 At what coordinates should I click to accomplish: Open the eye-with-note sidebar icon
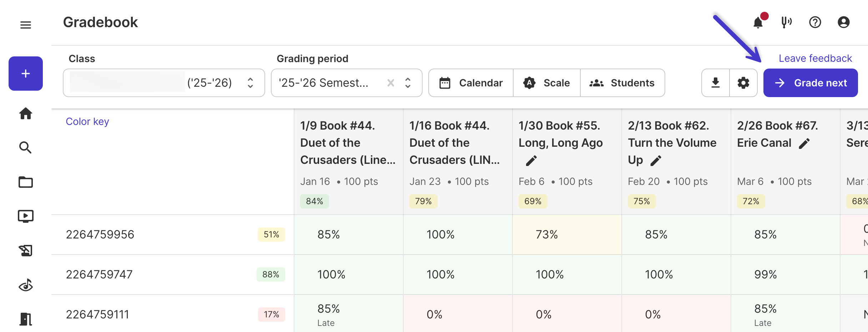point(26,285)
